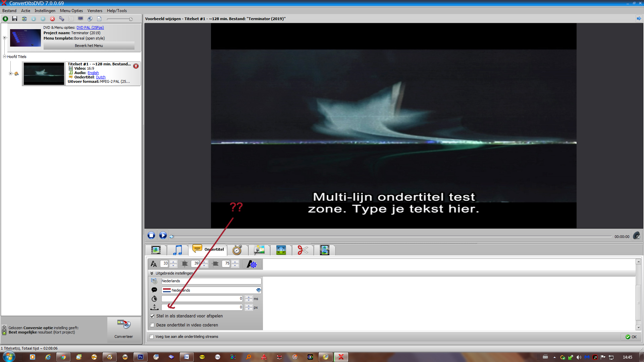Open the Menu Opties menu
The height and width of the screenshot is (362, 644).
pos(71,11)
